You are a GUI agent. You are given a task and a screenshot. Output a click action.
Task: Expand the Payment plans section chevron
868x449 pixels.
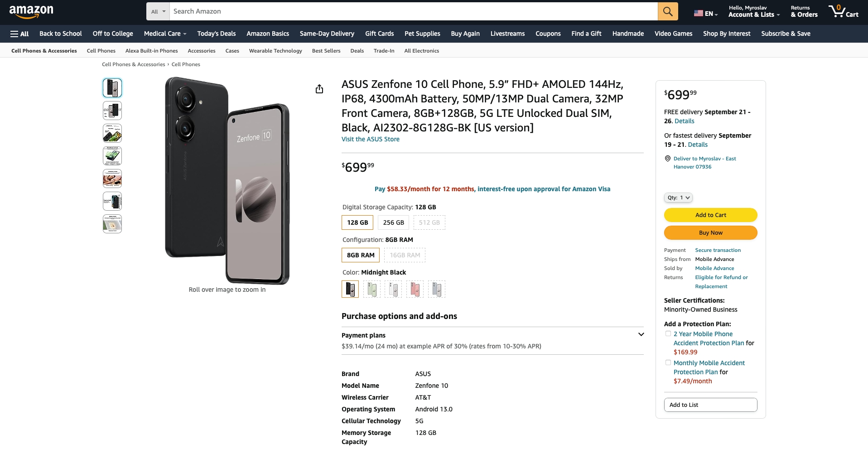641,334
